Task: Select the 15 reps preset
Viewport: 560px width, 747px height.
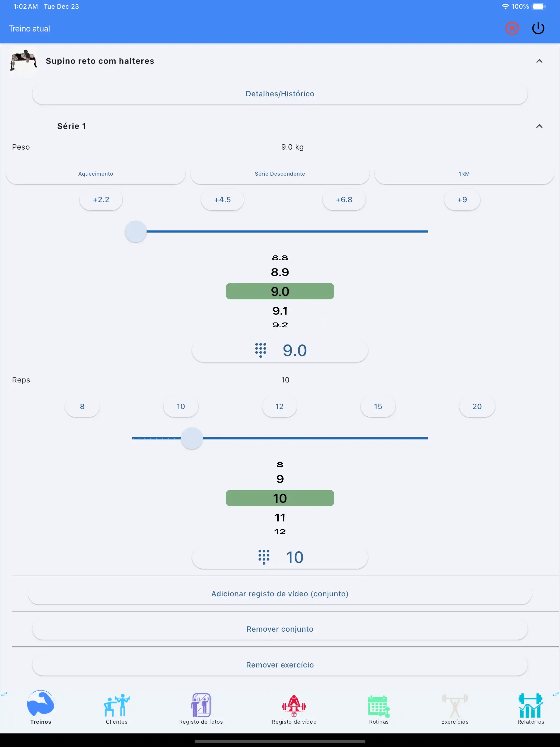Action: click(378, 407)
